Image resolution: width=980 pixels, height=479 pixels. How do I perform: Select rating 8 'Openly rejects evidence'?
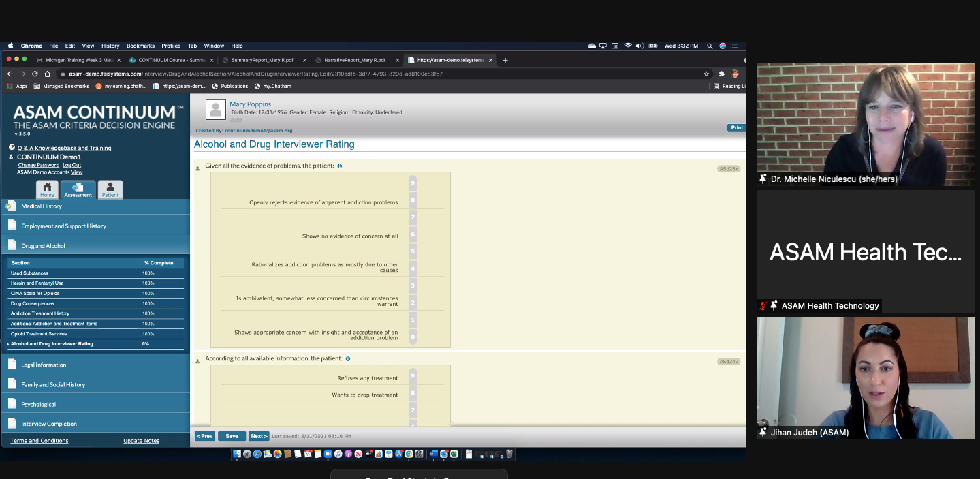click(x=413, y=200)
